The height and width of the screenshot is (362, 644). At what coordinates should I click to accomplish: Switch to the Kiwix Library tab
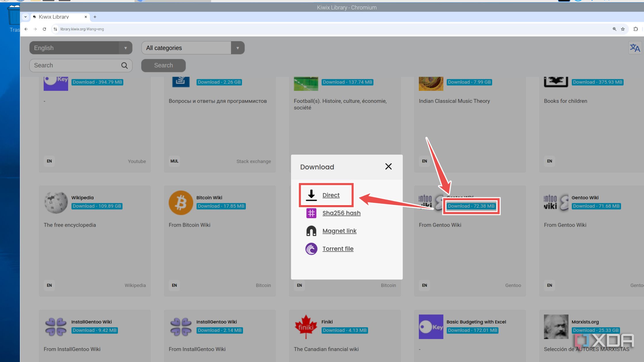[54, 17]
